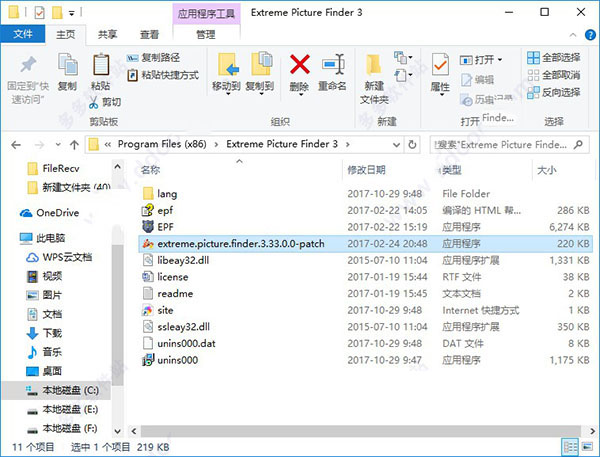Open the recent locations dropdown
600x457 pixels.
click(x=58, y=145)
